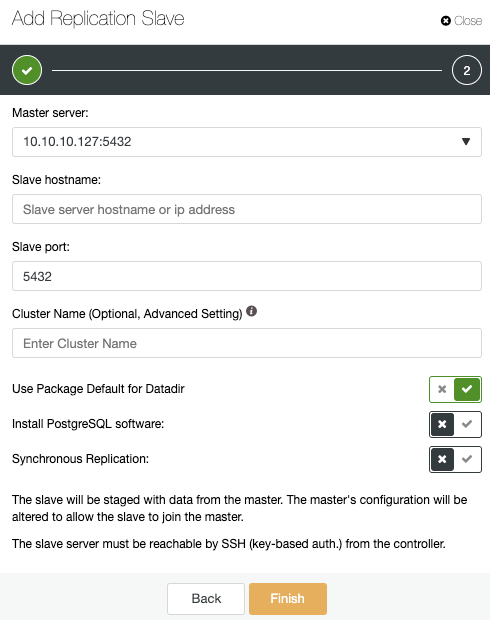The height and width of the screenshot is (620, 490).
Task: Click the Enter Cluster Name field
Action: pyautogui.click(x=247, y=343)
